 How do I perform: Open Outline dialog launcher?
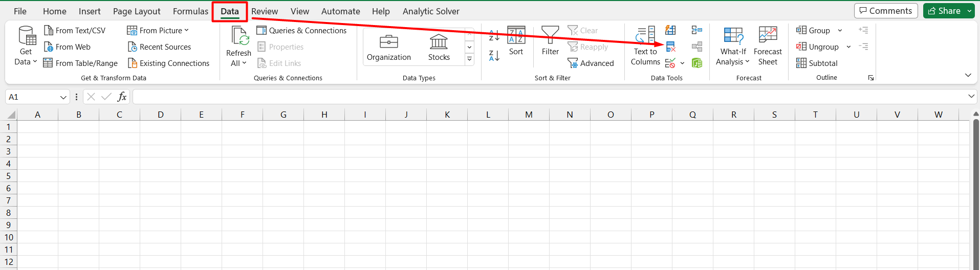coord(870,78)
